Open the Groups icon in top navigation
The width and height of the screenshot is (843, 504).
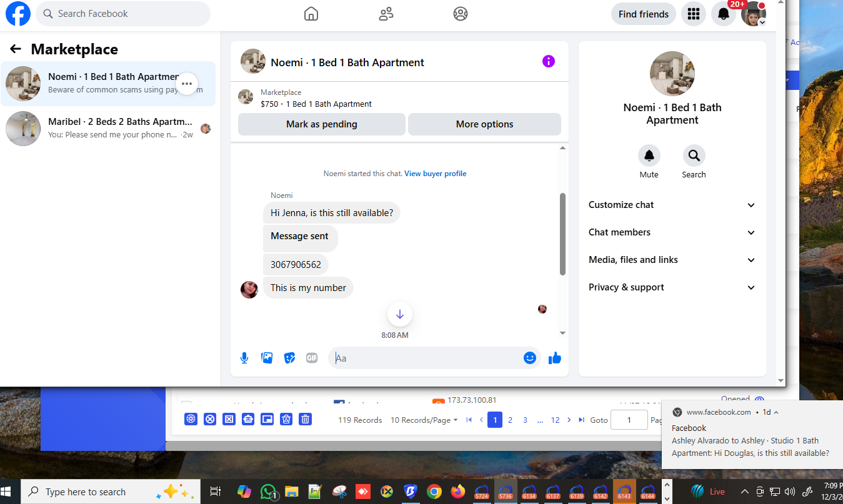click(x=461, y=14)
